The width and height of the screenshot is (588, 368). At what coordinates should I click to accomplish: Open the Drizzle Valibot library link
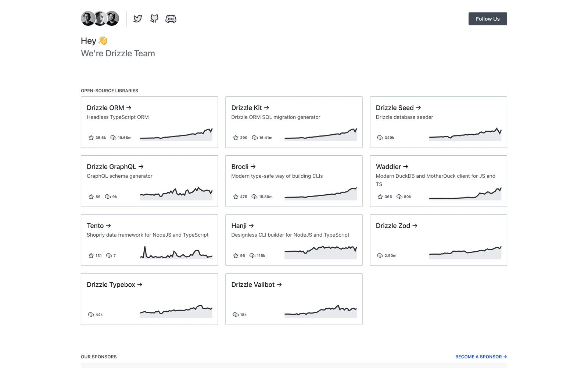[x=257, y=284]
